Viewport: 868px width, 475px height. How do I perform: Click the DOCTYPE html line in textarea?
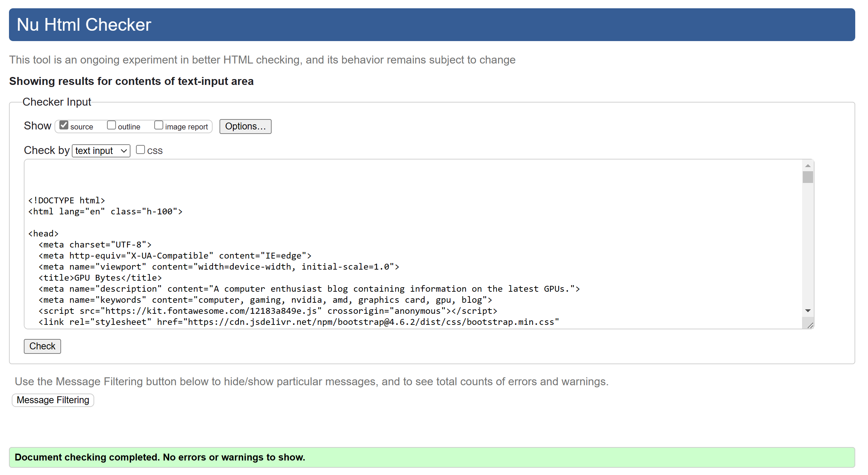click(x=67, y=201)
